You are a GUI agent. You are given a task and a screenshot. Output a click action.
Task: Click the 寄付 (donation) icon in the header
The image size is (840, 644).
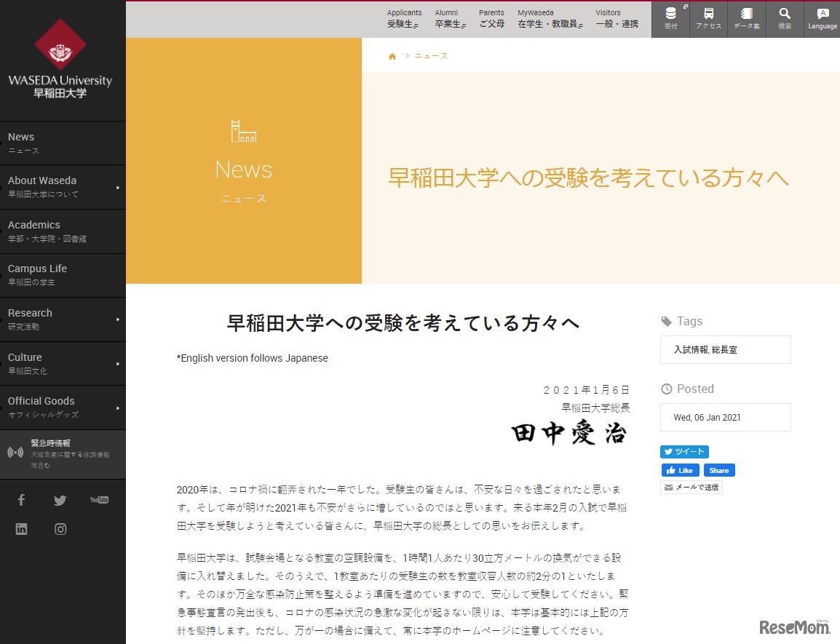point(670,18)
